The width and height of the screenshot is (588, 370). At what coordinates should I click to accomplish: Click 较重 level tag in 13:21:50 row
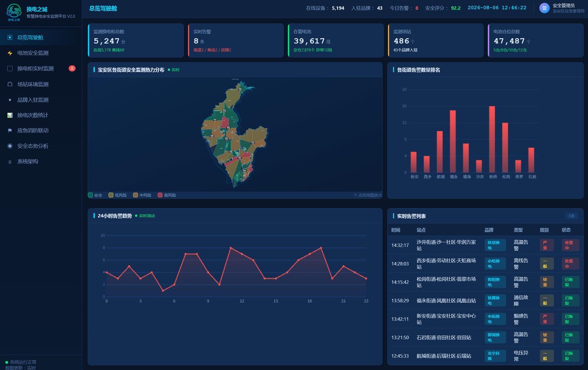pyautogui.click(x=547, y=338)
